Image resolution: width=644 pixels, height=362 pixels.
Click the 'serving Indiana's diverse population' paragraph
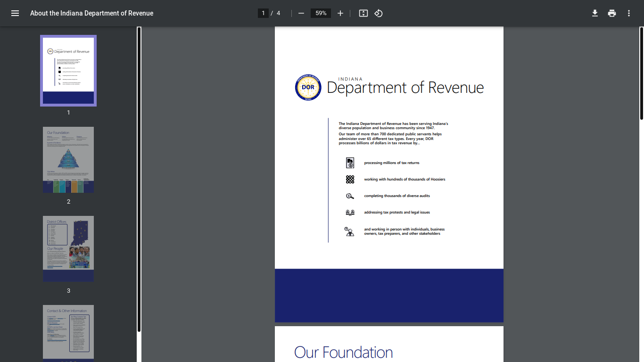[x=393, y=126]
